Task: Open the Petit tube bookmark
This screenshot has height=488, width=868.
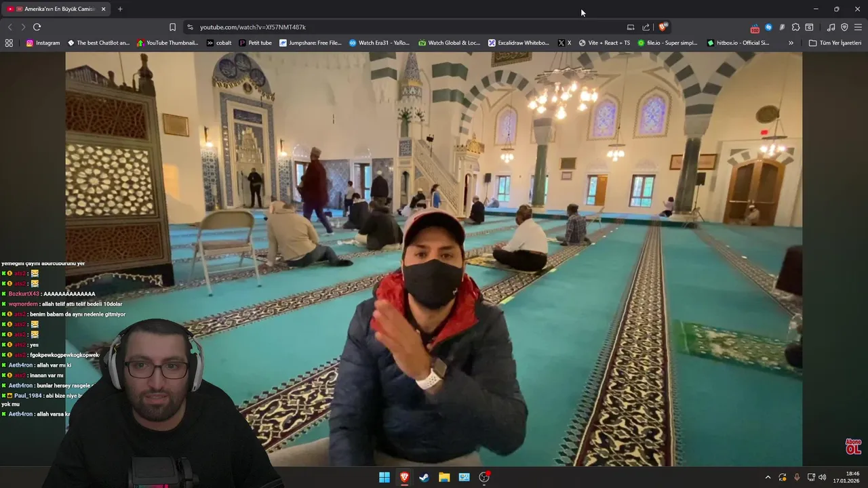Action: [256, 43]
